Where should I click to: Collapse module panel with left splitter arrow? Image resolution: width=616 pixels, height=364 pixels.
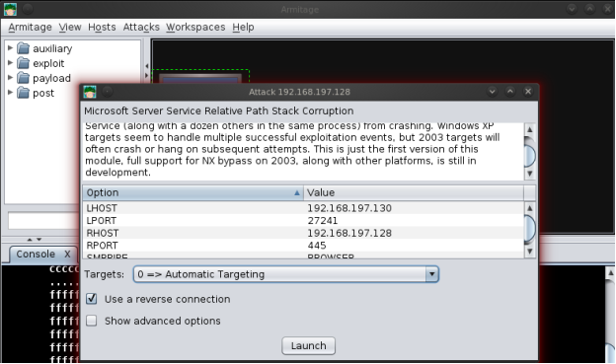point(146,66)
